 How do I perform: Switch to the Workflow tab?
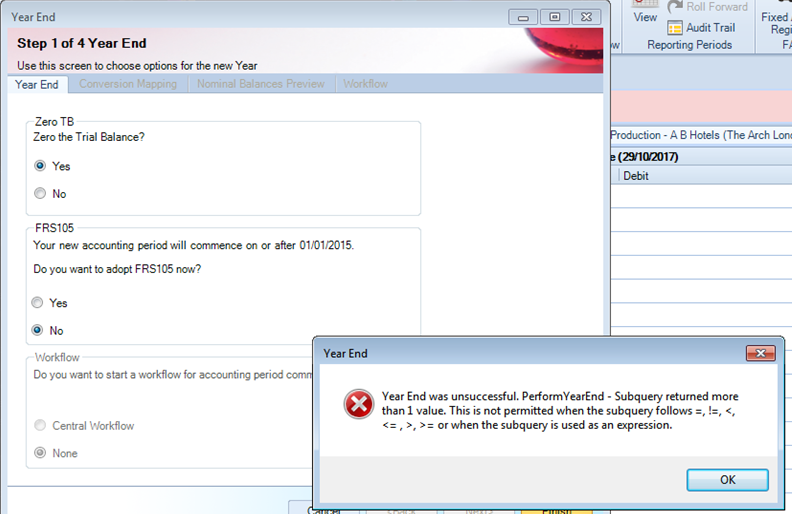tap(365, 84)
